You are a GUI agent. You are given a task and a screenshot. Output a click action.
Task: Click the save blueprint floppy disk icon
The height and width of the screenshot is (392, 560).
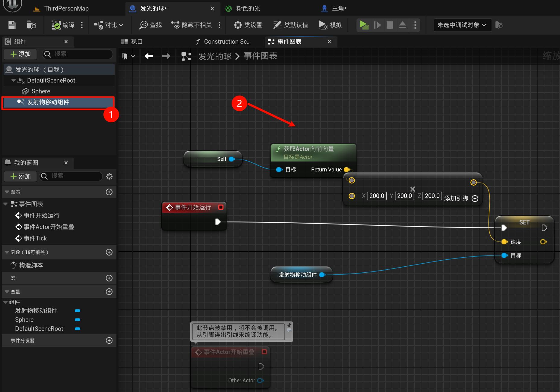pos(11,25)
